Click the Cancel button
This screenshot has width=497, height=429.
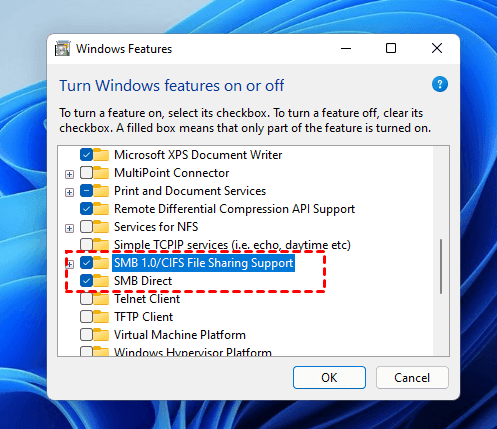pyautogui.click(x=412, y=378)
